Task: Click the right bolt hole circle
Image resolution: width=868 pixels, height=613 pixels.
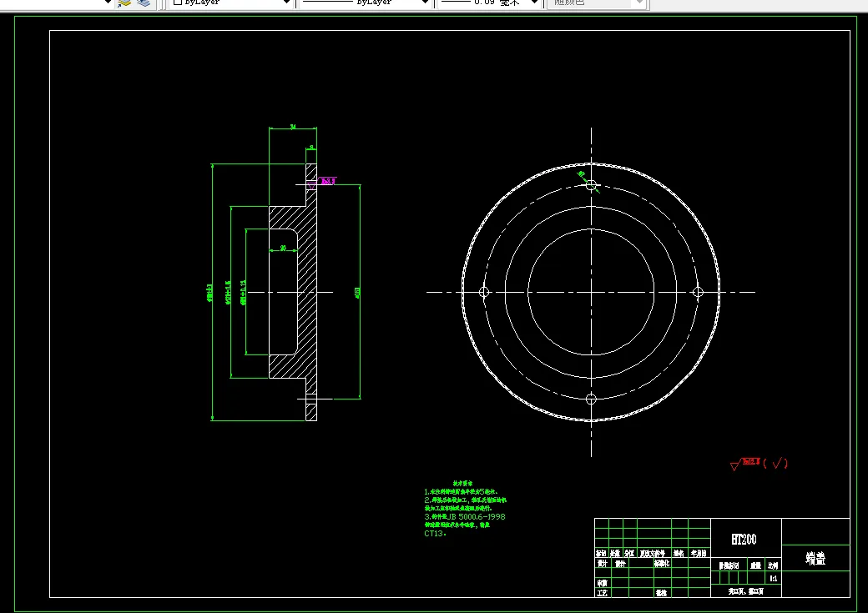Action: [698, 292]
